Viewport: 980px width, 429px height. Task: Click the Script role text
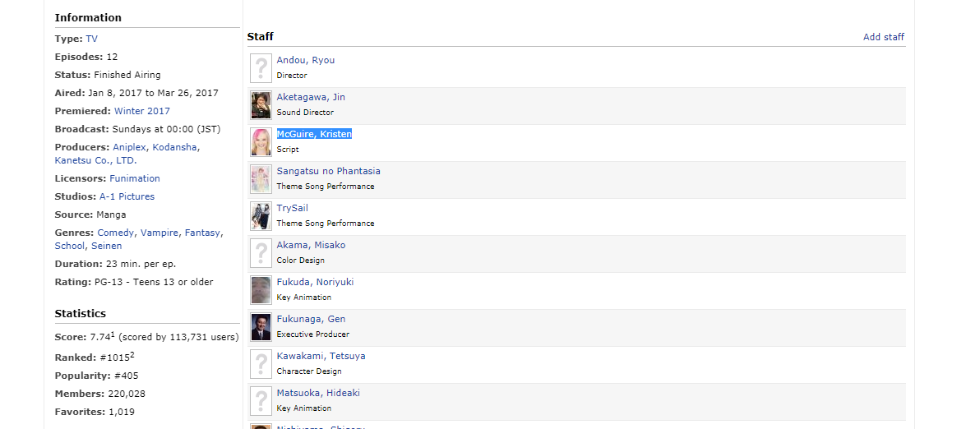point(288,150)
